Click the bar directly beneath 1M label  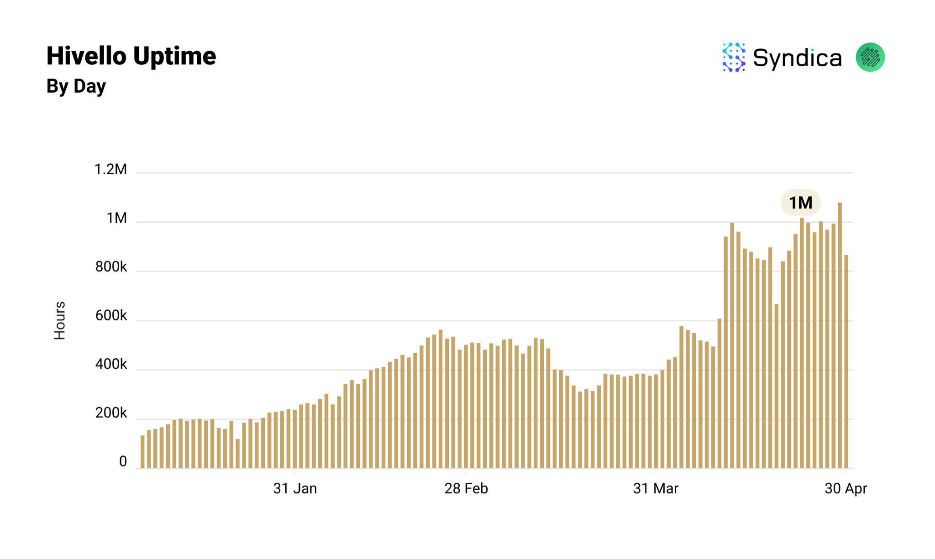[x=802, y=342]
